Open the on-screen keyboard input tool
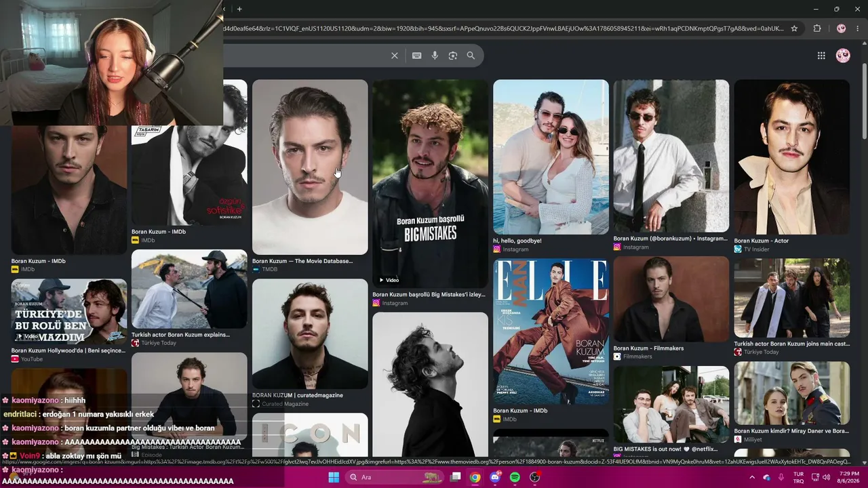 tap(417, 56)
